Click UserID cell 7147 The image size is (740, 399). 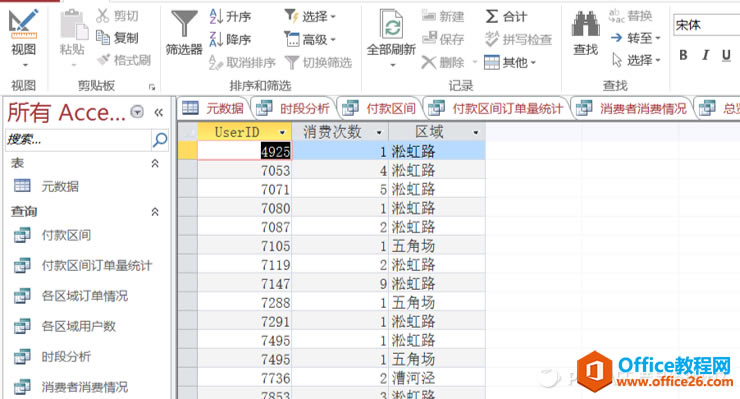coord(244,283)
